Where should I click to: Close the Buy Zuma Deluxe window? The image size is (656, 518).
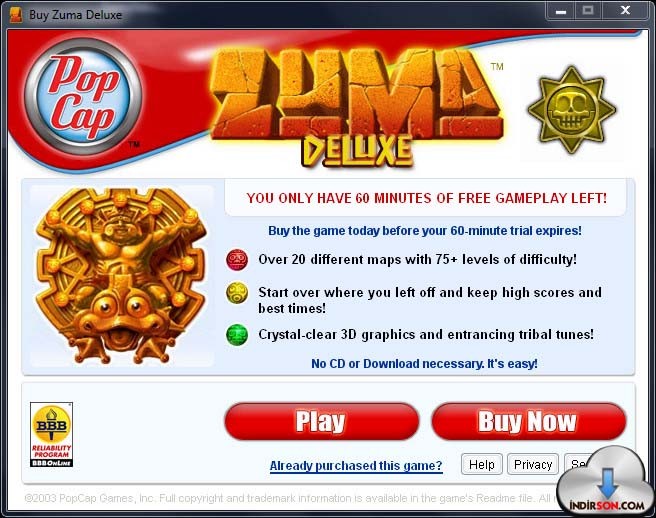tap(625, 11)
